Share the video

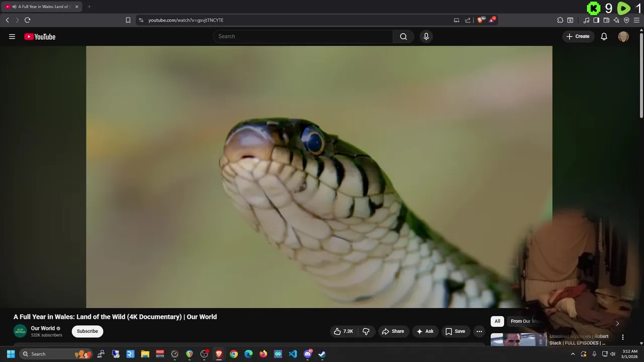point(392,331)
